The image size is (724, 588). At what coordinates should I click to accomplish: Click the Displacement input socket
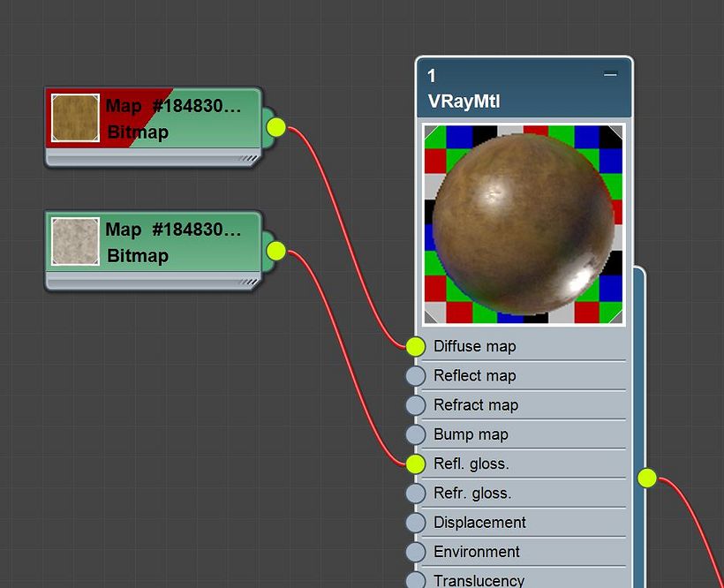416,523
